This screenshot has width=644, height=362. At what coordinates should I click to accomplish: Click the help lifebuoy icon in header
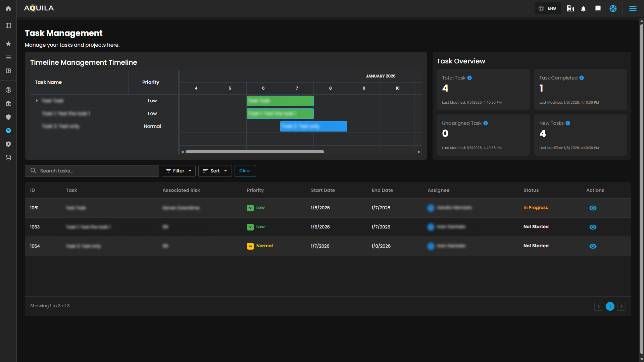pos(613,9)
